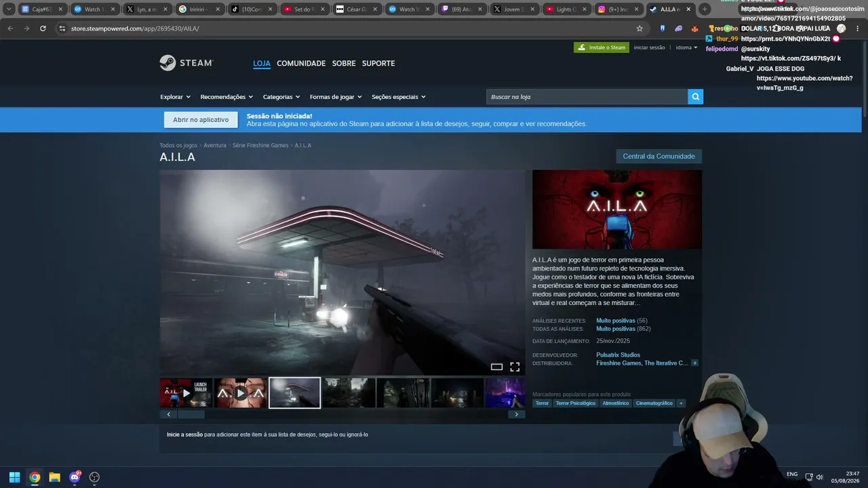Open the network icon in the system tray

tap(809, 477)
